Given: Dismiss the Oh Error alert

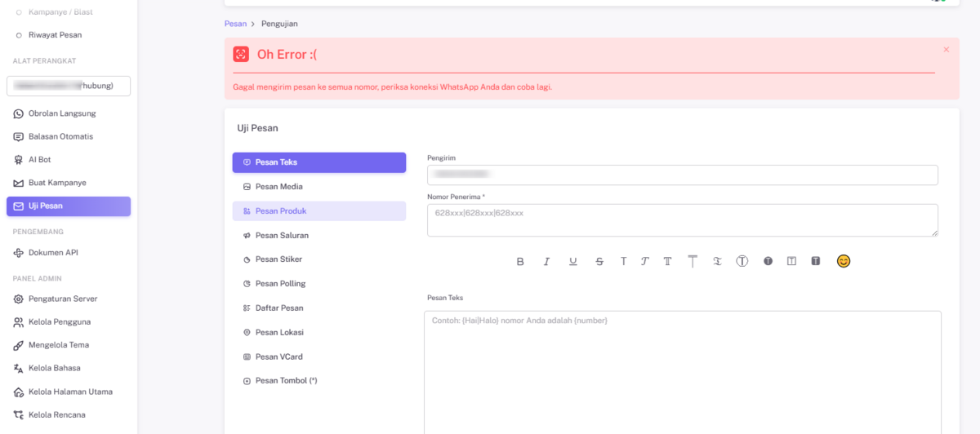Looking at the screenshot, I should (946, 50).
